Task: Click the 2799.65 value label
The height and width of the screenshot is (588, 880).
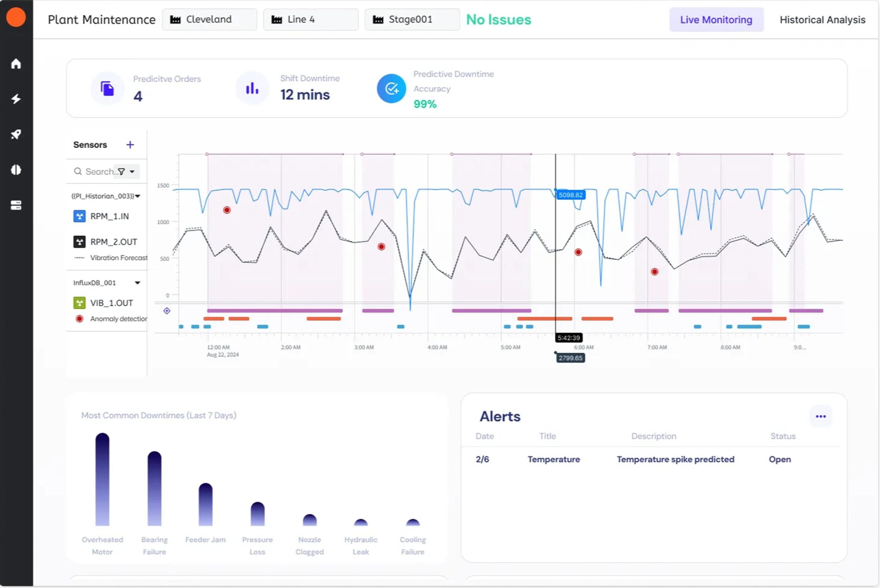Action: pyautogui.click(x=571, y=358)
